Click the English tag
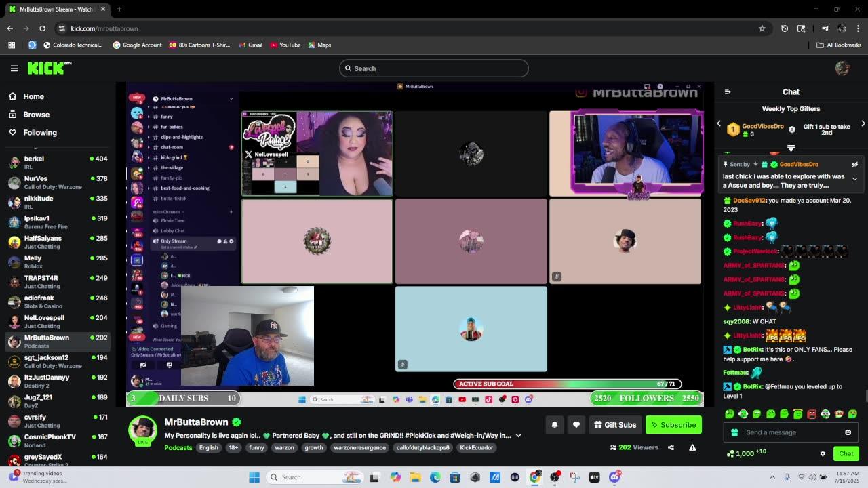 (209, 447)
